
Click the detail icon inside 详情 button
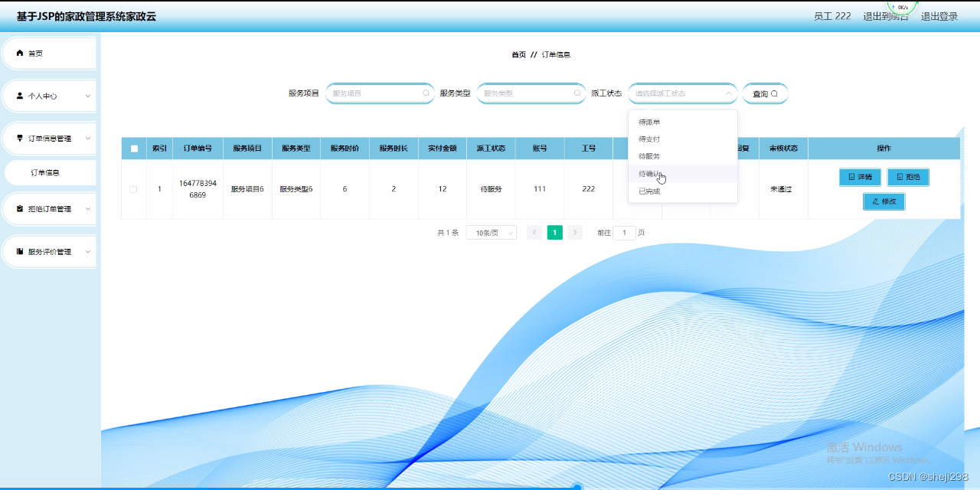(x=851, y=176)
